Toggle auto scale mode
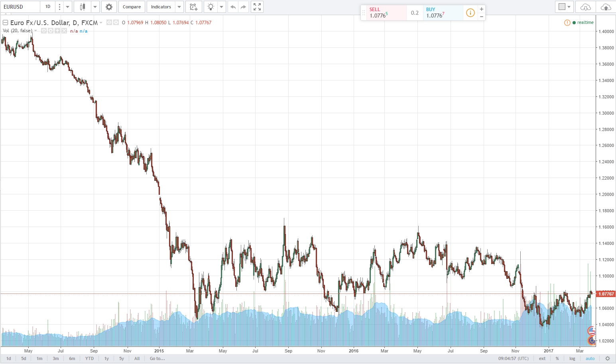Viewport: 616px width, 364px height. pos(590,358)
